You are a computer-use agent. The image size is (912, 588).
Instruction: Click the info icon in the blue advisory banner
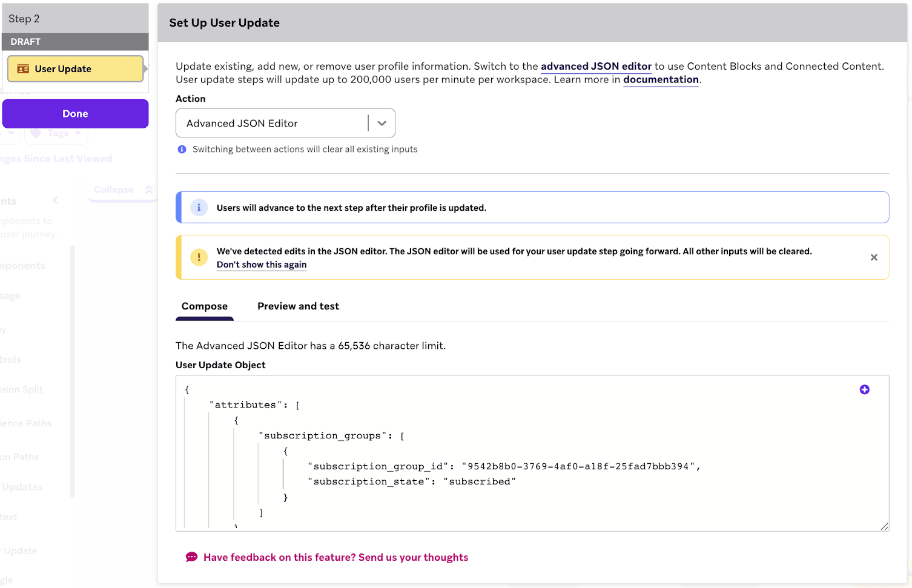[199, 207]
